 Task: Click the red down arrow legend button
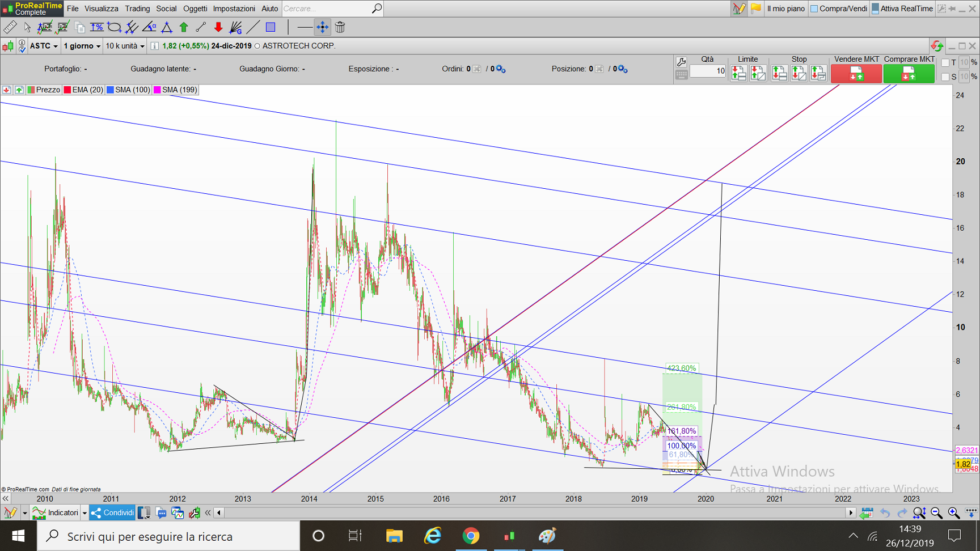(7, 90)
